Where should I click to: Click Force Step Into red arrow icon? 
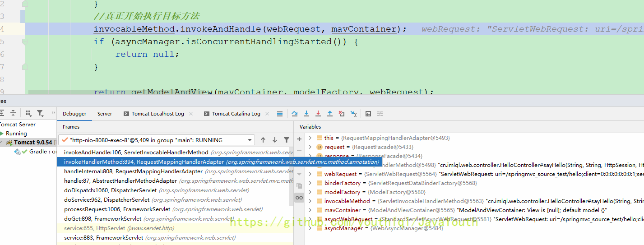tap(318, 114)
